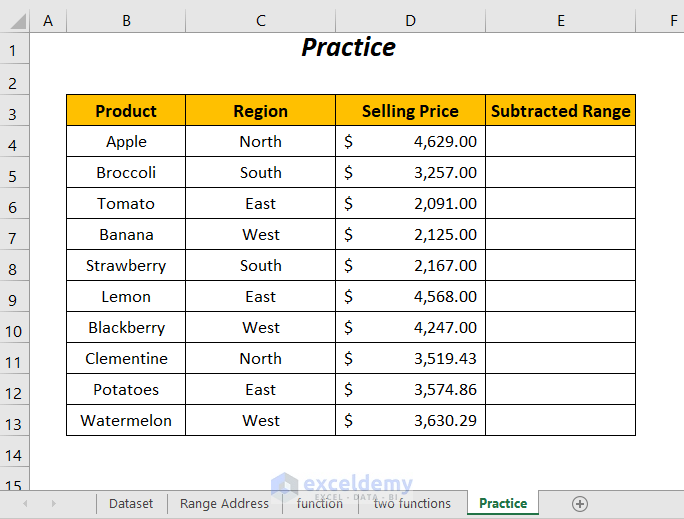Screen dimensions: 684x519
Task: Switch to the two functions sheet tab
Action: click(412, 503)
